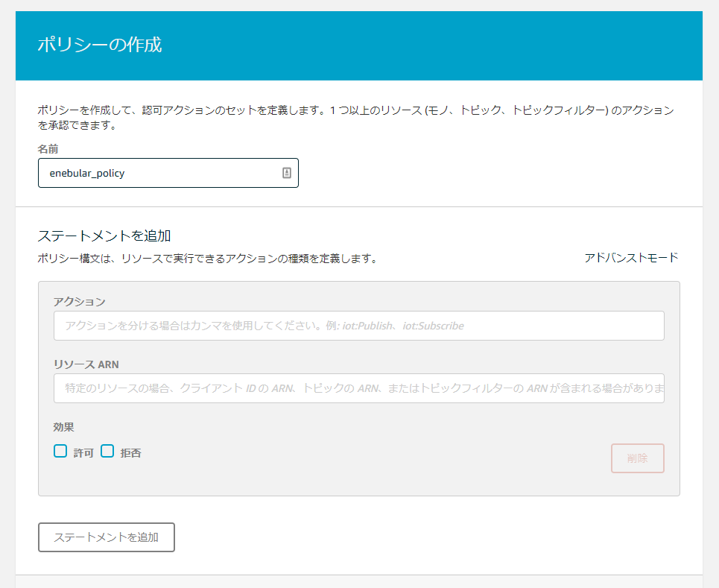
Task: Click the 拒否 label text
Action: tap(130, 452)
